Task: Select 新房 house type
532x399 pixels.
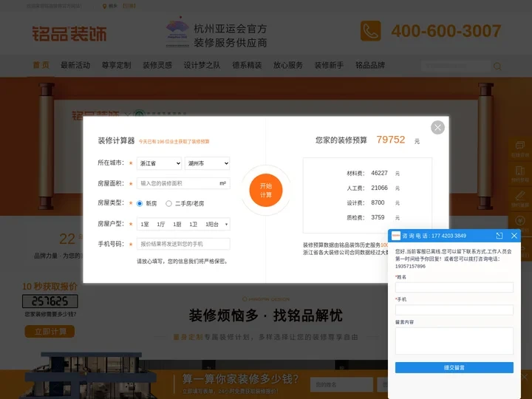Action: (x=140, y=204)
